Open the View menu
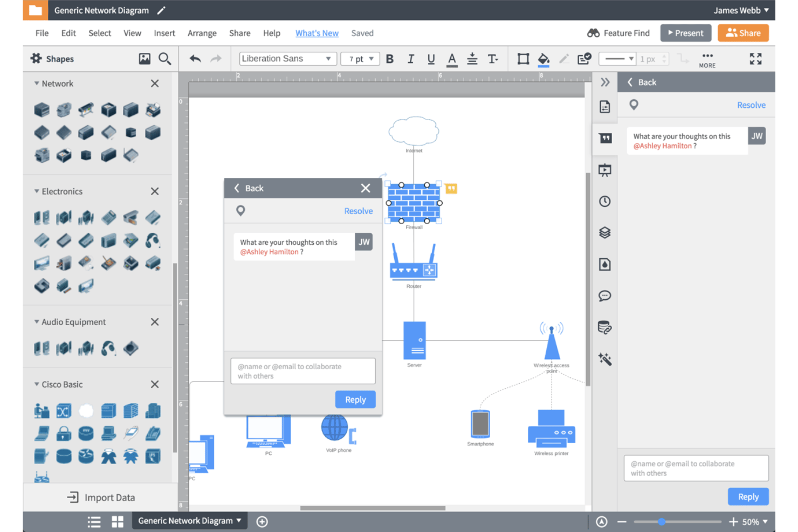The width and height of the screenshot is (798, 532). click(x=132, y=33)
